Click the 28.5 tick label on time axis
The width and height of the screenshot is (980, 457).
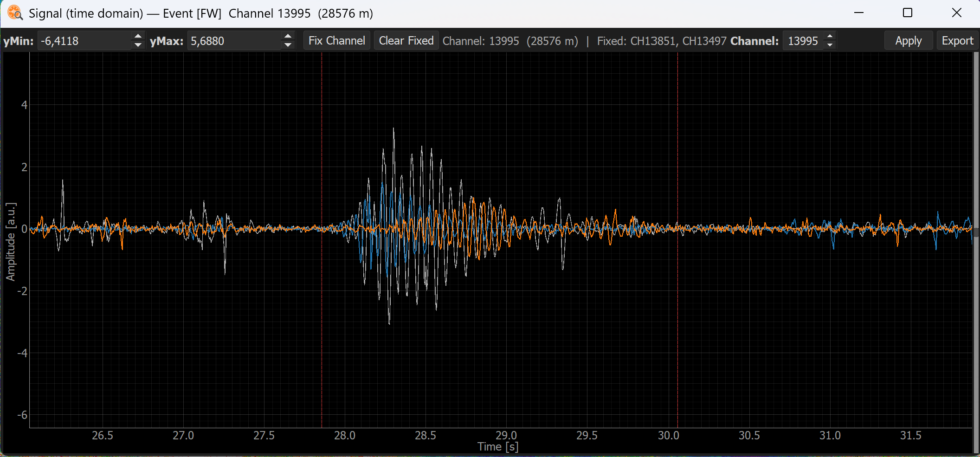(x=426, y=436)
